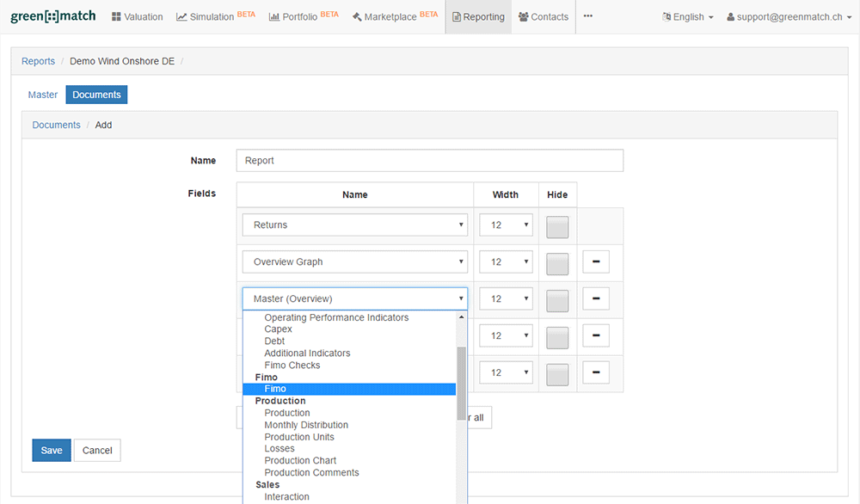Click the Save button
The width and height of the screenshot is (860, 504).
pos(52,451)
